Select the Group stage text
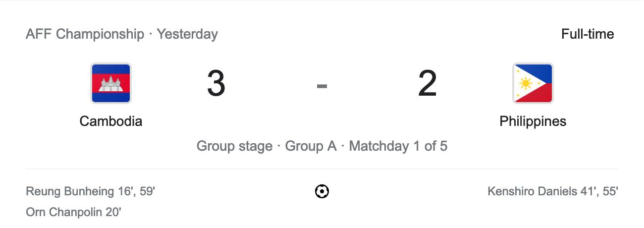The image size is (644, 228). [x=234, y=146]
